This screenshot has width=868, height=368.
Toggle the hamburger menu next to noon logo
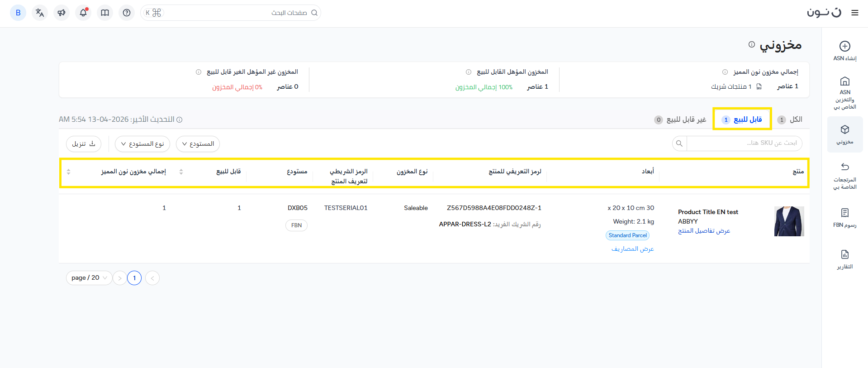[x=854, y=13]
